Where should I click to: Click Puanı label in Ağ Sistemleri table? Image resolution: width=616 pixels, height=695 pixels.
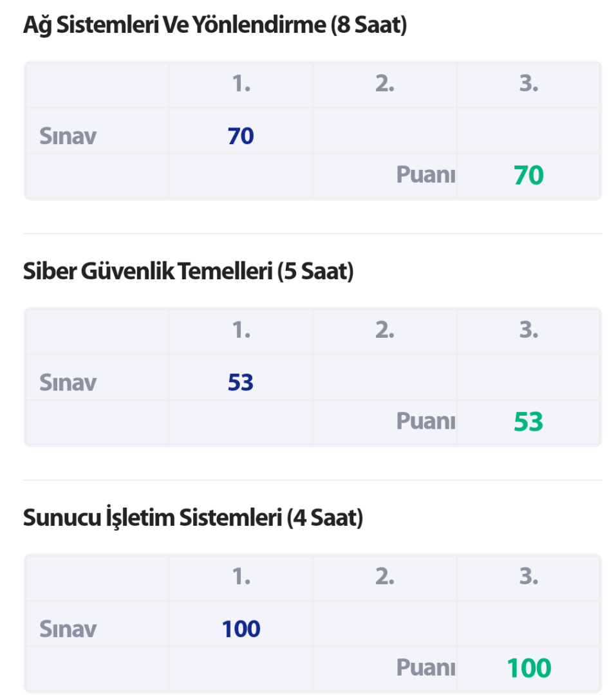point(425,175)
